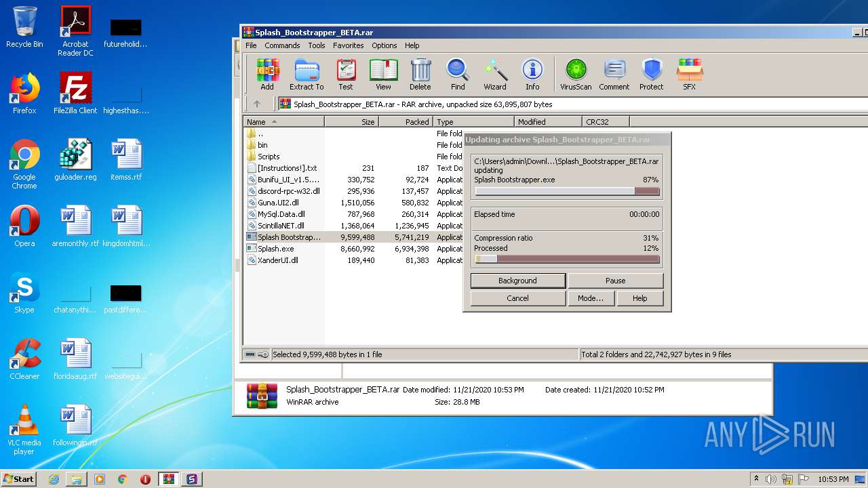Click the Protect shield icon
The width and height of the screenshot is (868, 488).
click(652, 74)
